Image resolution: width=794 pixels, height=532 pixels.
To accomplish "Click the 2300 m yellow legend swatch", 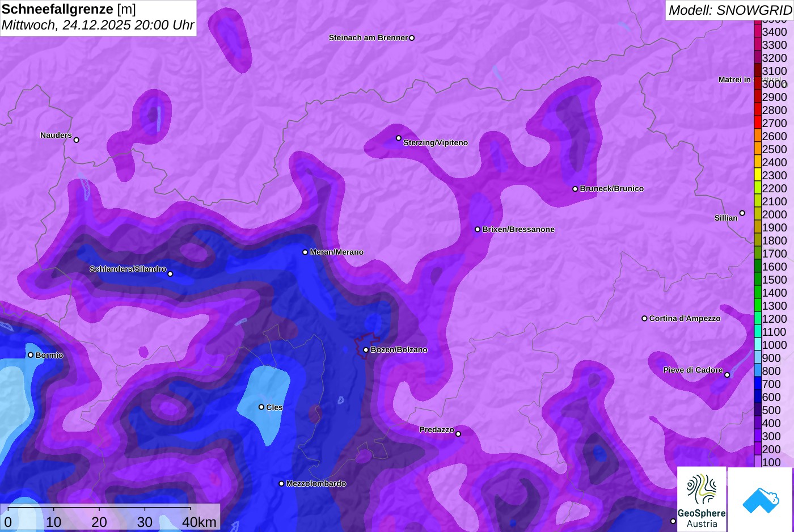I will (758, 175).
